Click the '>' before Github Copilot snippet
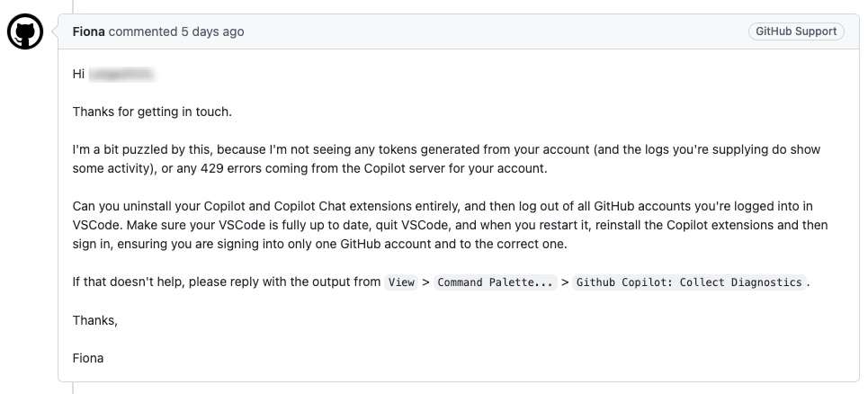The width and height of the screenshot is (868, 394). click(565, 282)
